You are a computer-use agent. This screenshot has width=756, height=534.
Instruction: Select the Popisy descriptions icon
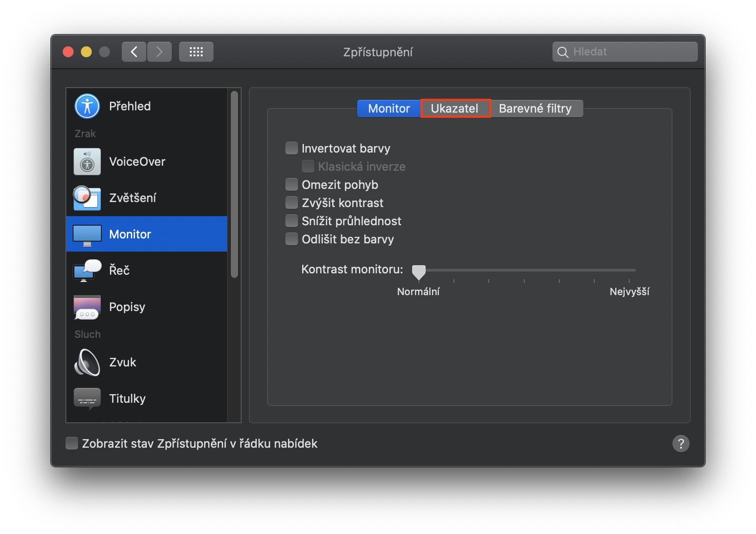pos(87,307)
